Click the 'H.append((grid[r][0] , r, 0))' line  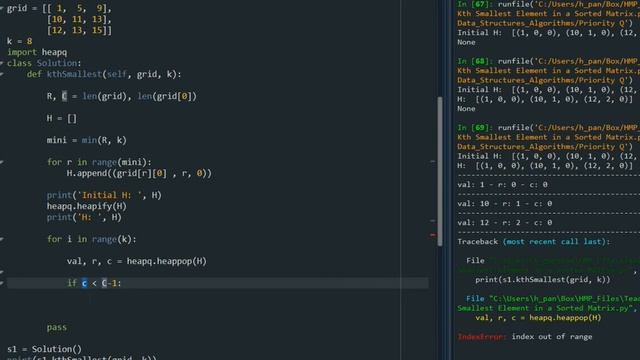pos(139,173)
